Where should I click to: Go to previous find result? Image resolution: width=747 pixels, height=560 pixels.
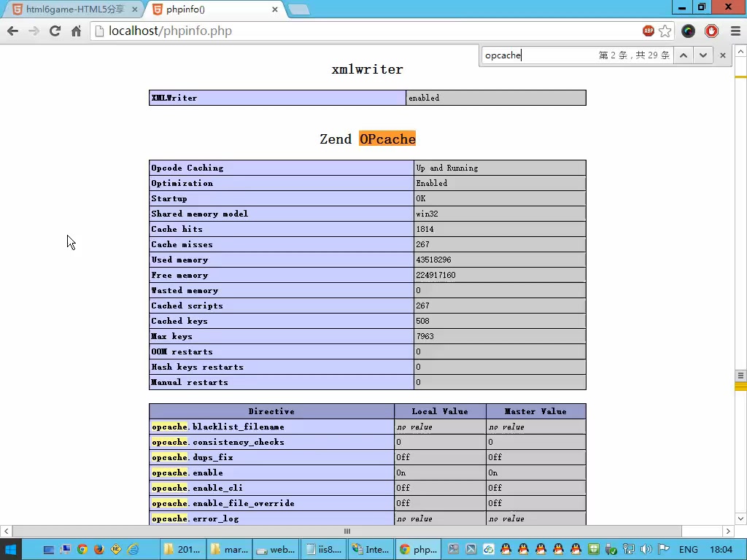point(683,55)
